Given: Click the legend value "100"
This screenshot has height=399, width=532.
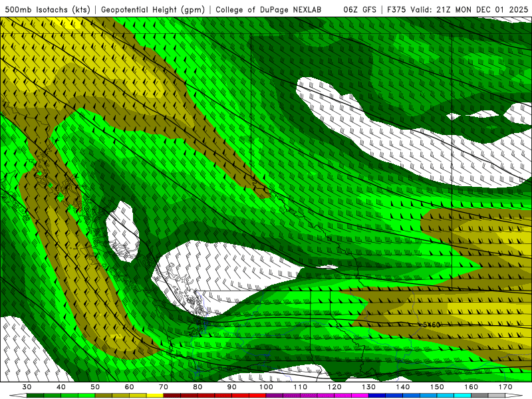Looking at the screenshot, I should pos(266,387).
